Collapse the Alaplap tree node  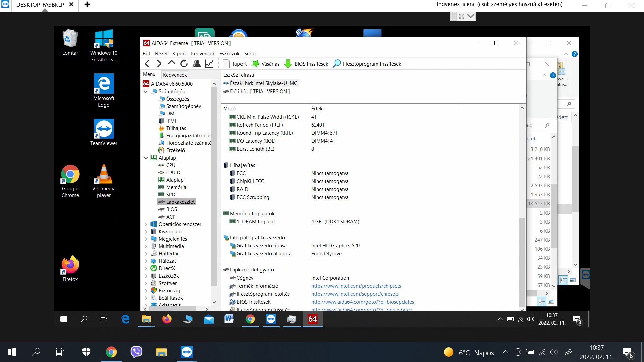(146, 158)
